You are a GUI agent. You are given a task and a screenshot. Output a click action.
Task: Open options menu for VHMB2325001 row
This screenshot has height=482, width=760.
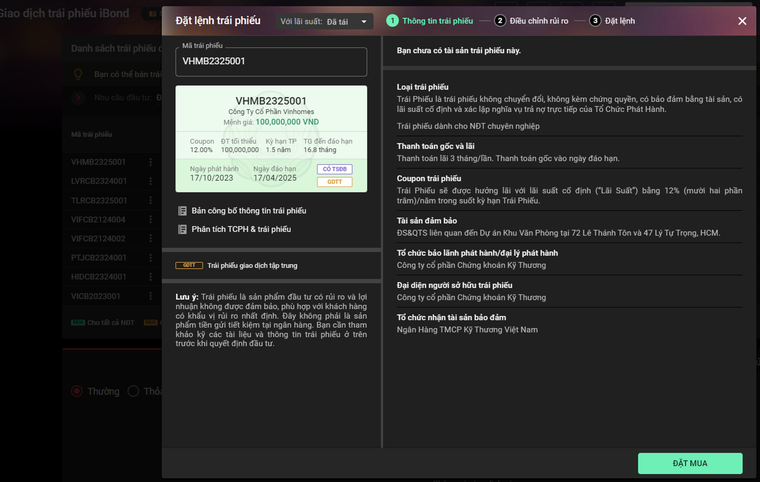pos(151,162)
